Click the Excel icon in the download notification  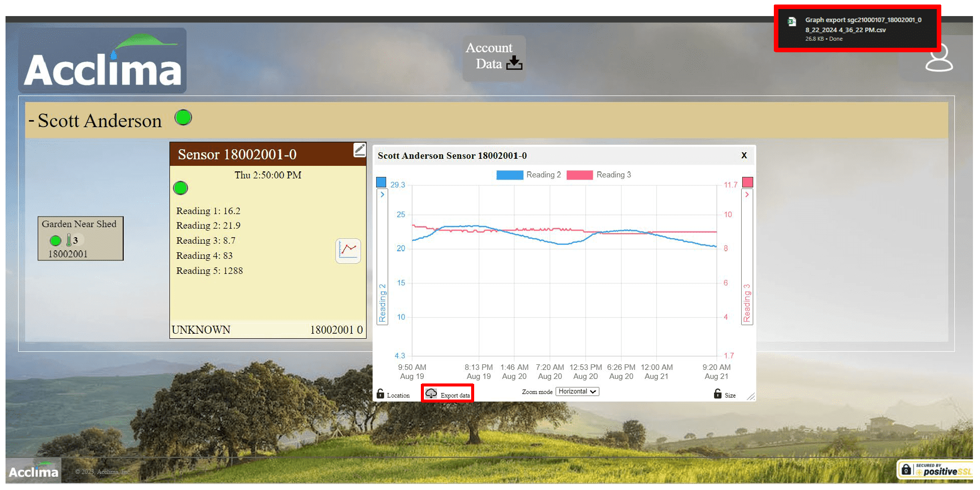[x=792, y=21]
